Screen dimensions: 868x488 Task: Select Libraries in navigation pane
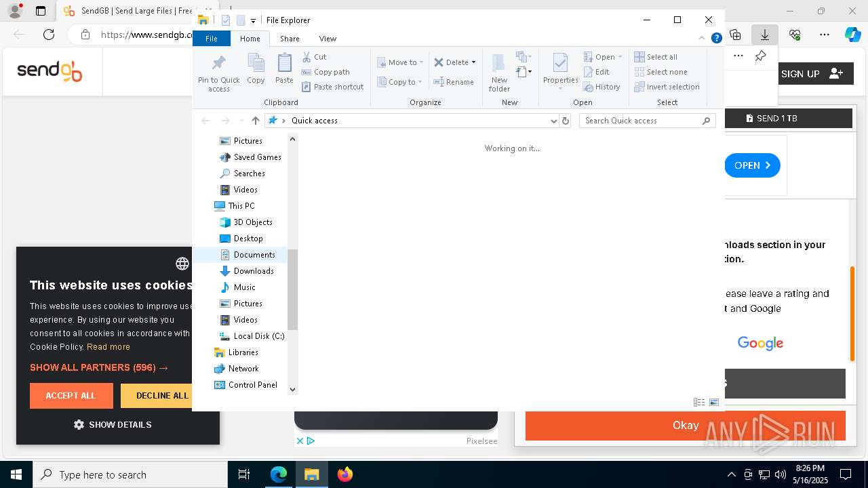[243, 352]
